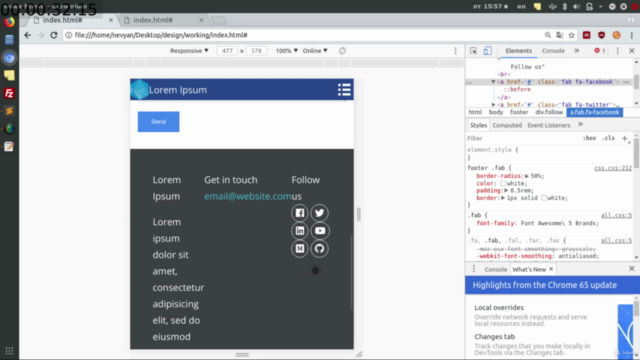
Task: Open the Computed styles tab
Action: [x=507, y=125]
